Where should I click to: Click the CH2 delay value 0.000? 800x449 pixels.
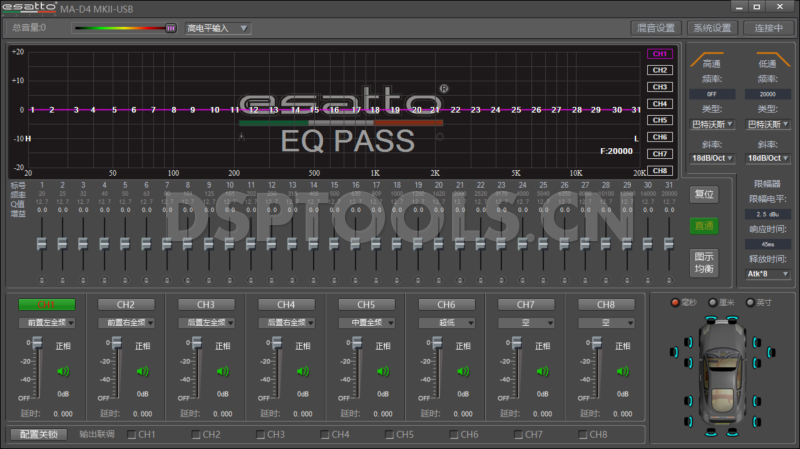142,414
